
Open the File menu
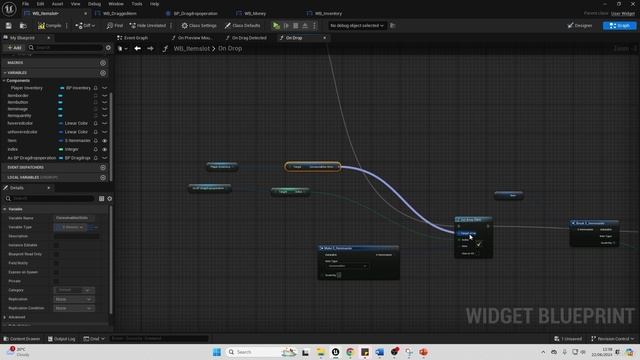[x=25, y=4]
